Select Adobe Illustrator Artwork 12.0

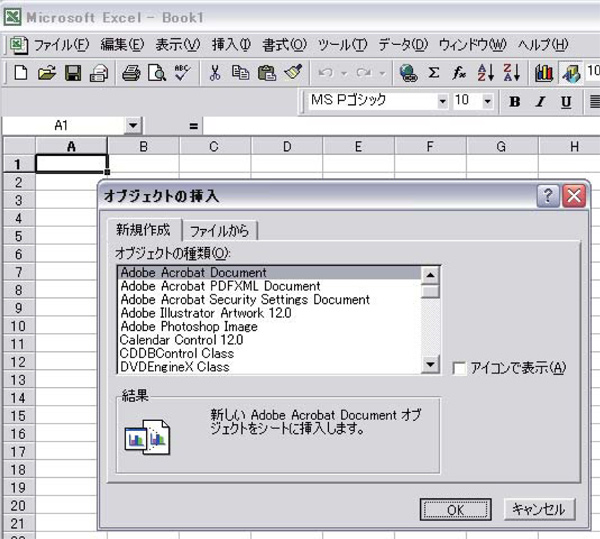[269, 313]
